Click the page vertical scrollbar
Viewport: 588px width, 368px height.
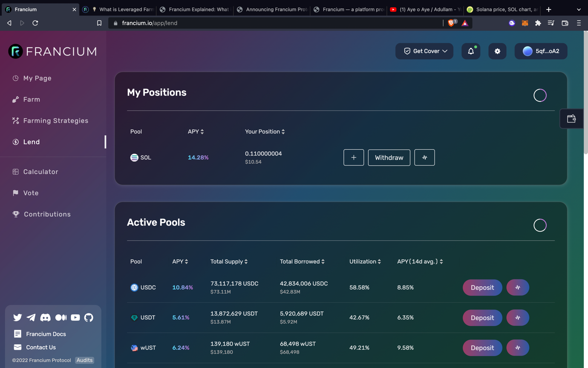[x=585, y=92]
